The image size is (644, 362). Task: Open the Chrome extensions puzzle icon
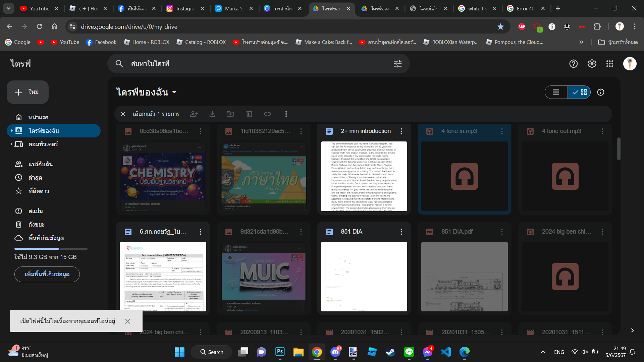coord(597,26)
